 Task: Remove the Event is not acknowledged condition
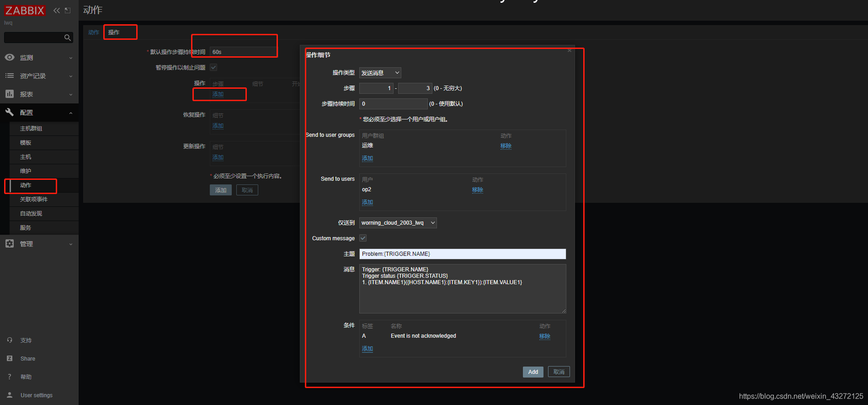[545, 336]
